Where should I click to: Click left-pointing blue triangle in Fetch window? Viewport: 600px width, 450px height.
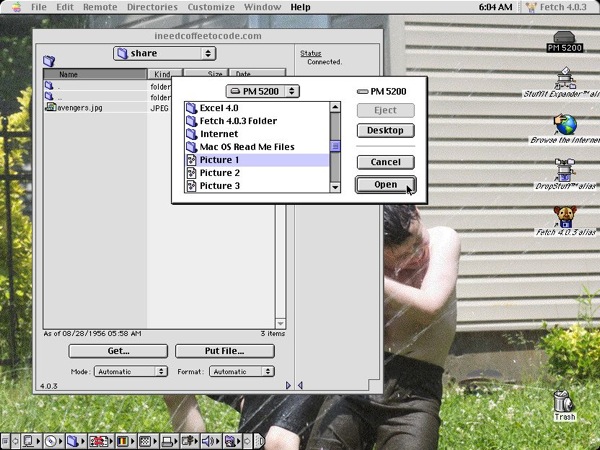pos(300,385)
